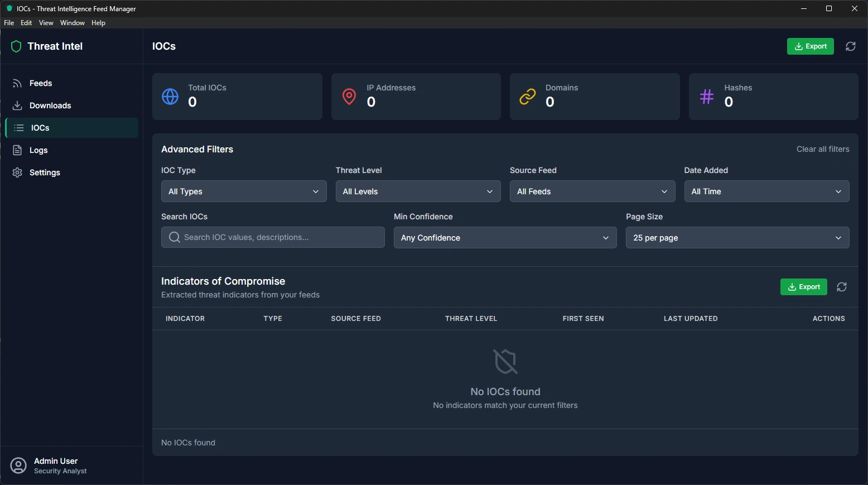Screen dimensions: 868x485
Task: Click the Admin User avatar icon
Action: 18,465
